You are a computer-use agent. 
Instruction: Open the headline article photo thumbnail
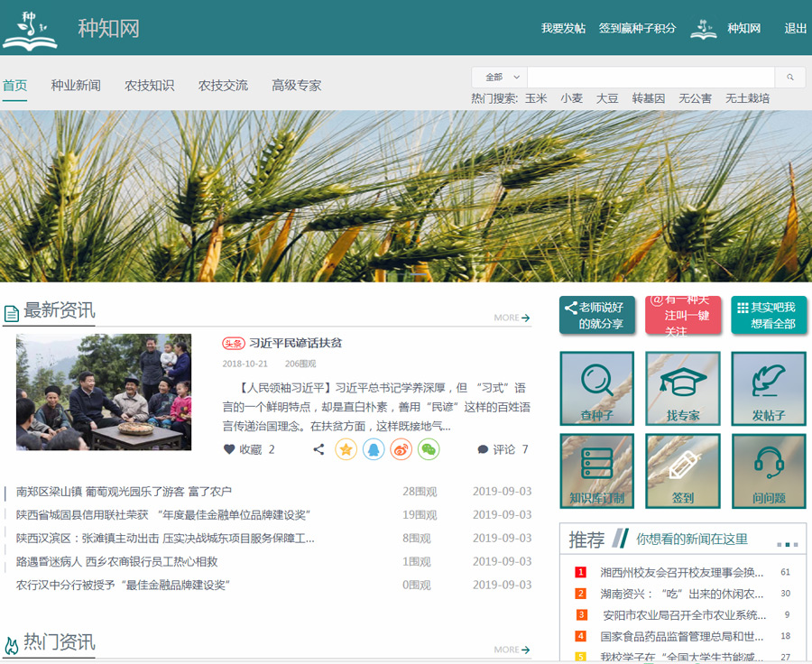[104, 392]
